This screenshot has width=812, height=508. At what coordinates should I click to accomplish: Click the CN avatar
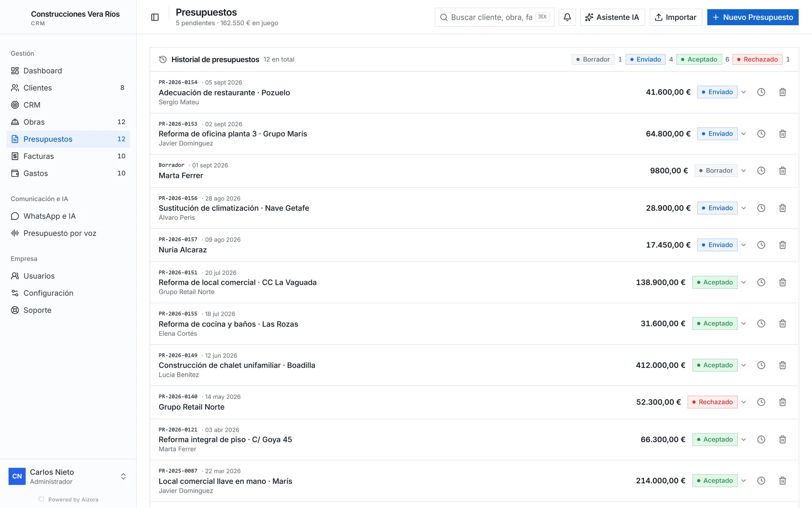click(17, 476)
